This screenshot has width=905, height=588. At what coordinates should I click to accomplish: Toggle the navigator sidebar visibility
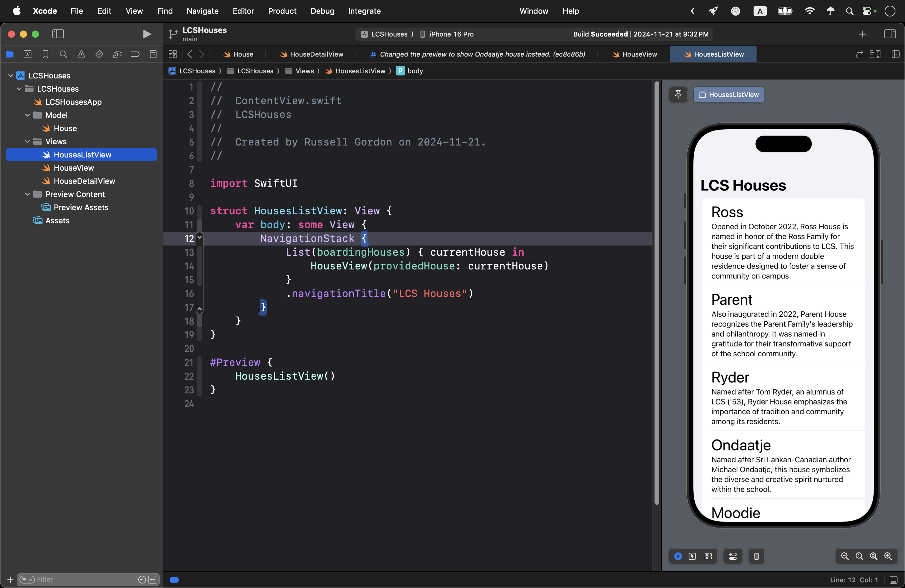point(58,34)
